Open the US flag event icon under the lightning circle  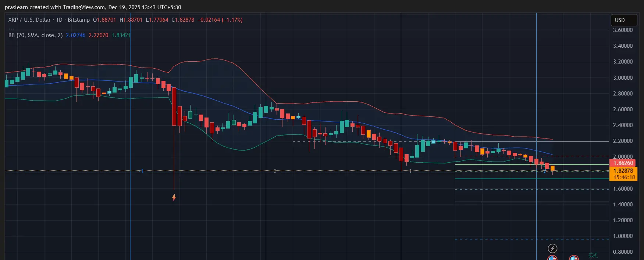pyautogui.click(x=552, y=258)
